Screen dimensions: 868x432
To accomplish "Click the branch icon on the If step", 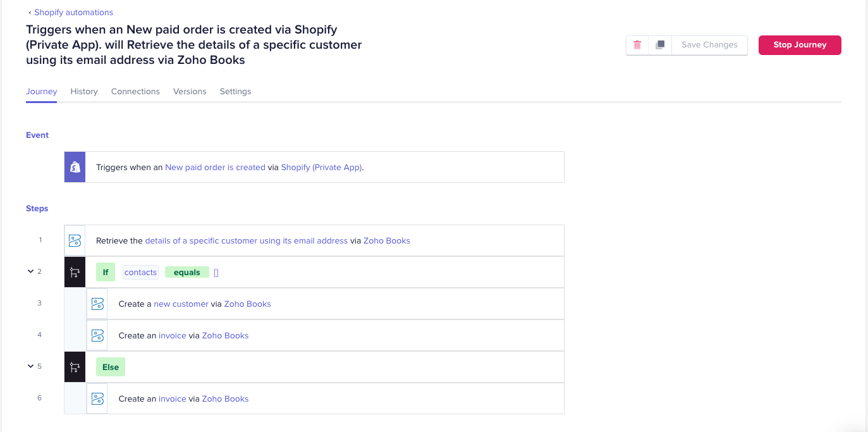I will tap(75, 272).
